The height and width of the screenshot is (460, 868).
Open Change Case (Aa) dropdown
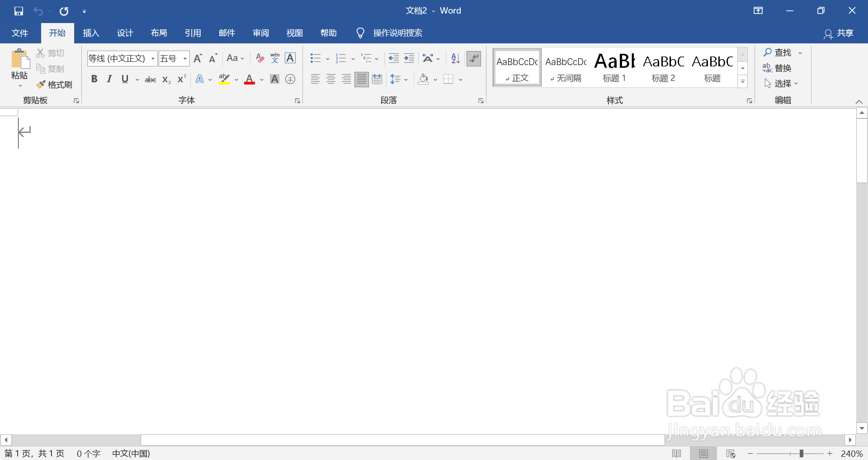click(236, 58)
